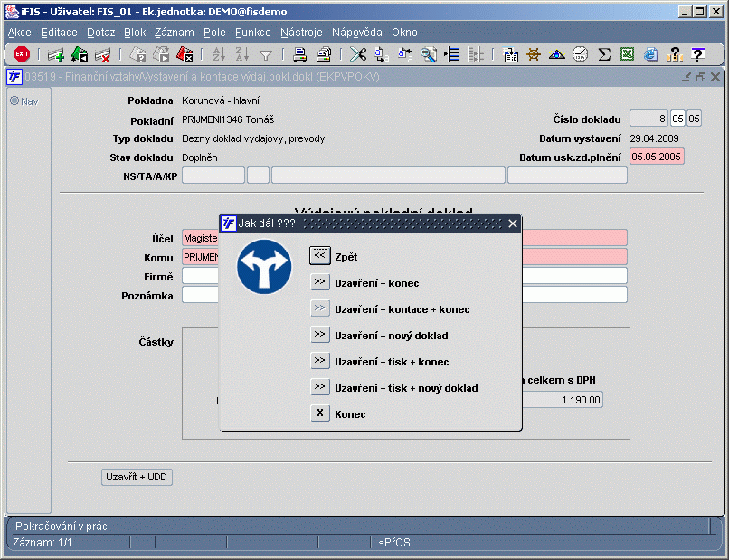Viewport: 729px width, 560px height.
Task: Open the Editace menu
Action: (59, 33)
